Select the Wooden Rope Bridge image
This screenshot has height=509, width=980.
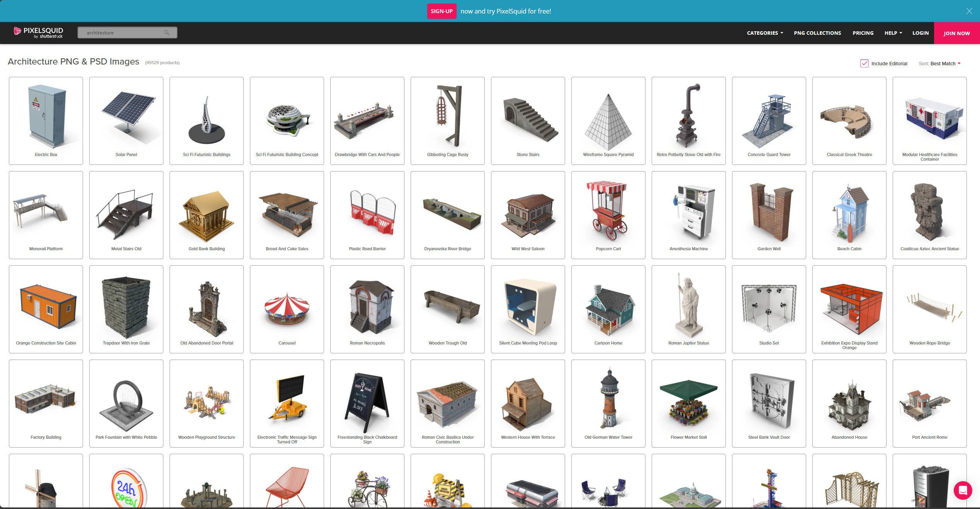(x=930, y=309)
